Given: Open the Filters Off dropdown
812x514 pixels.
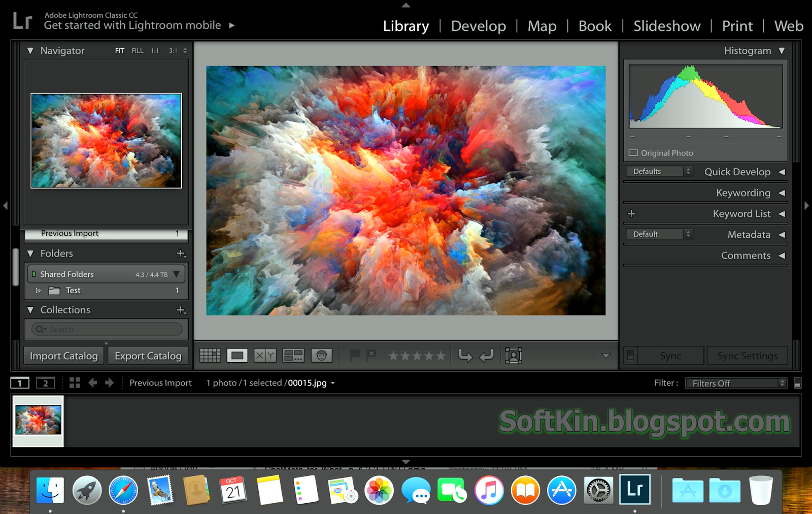Looking at the screenshot, I should [736, 383].
